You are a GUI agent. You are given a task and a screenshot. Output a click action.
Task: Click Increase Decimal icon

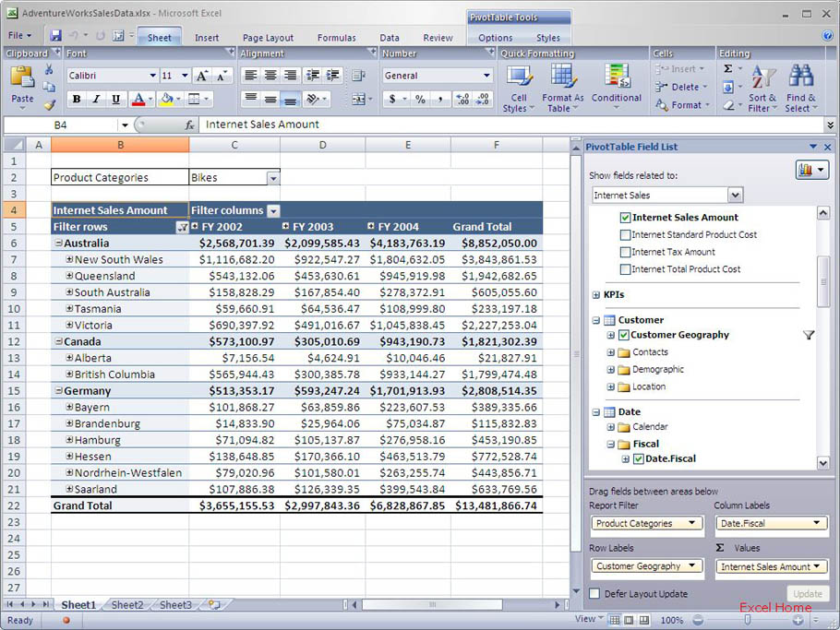[462, 99]
